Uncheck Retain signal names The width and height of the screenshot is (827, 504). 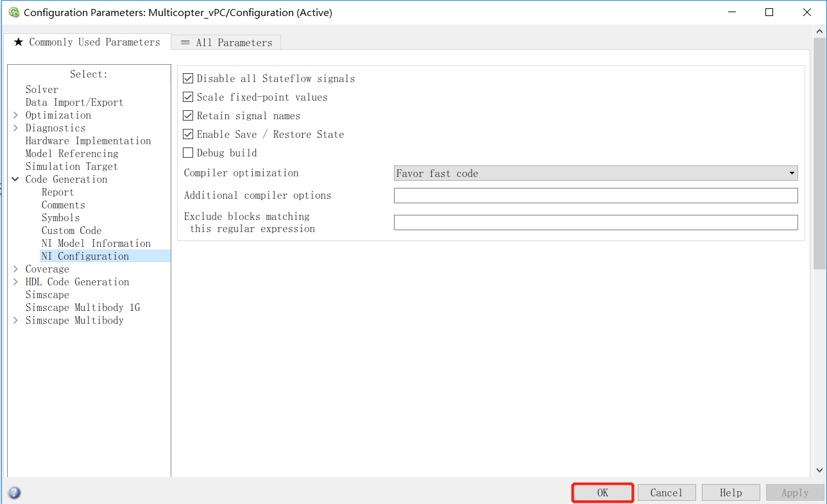[188, 115]
